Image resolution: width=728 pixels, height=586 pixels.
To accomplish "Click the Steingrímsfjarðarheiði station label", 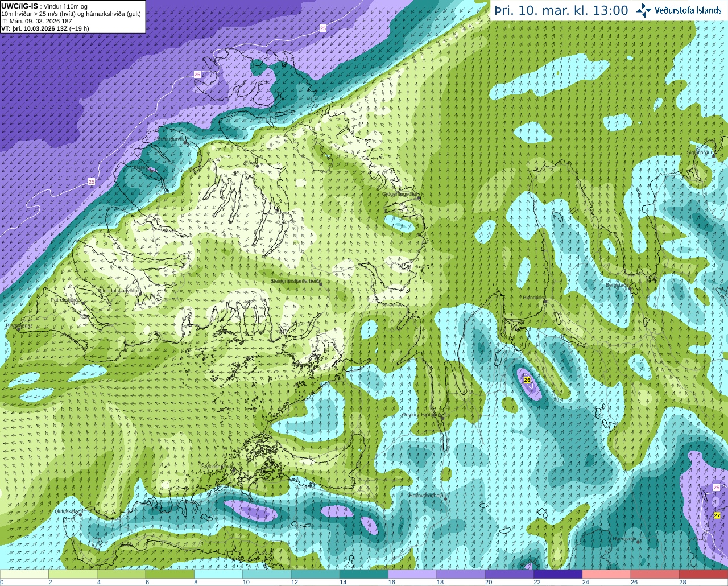I will 295,281.
